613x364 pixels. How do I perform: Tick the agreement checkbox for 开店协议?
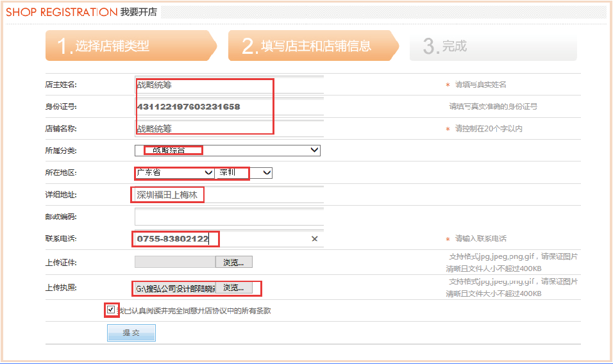[x=112, y=310]
